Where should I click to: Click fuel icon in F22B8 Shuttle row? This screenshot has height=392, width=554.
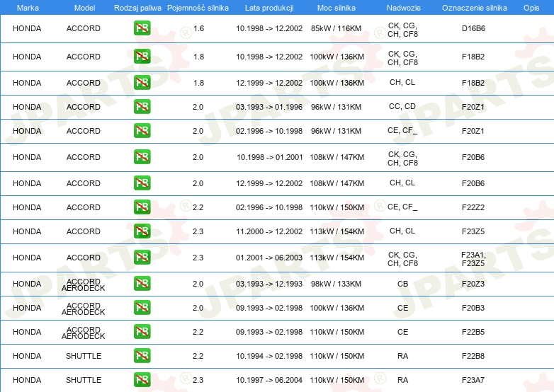click(142, 356)
